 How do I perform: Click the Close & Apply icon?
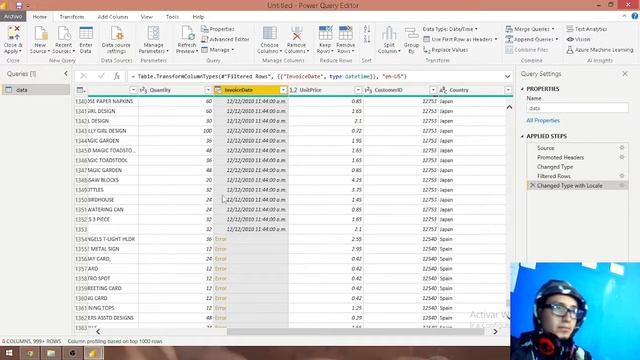click(x=13, y=40)
